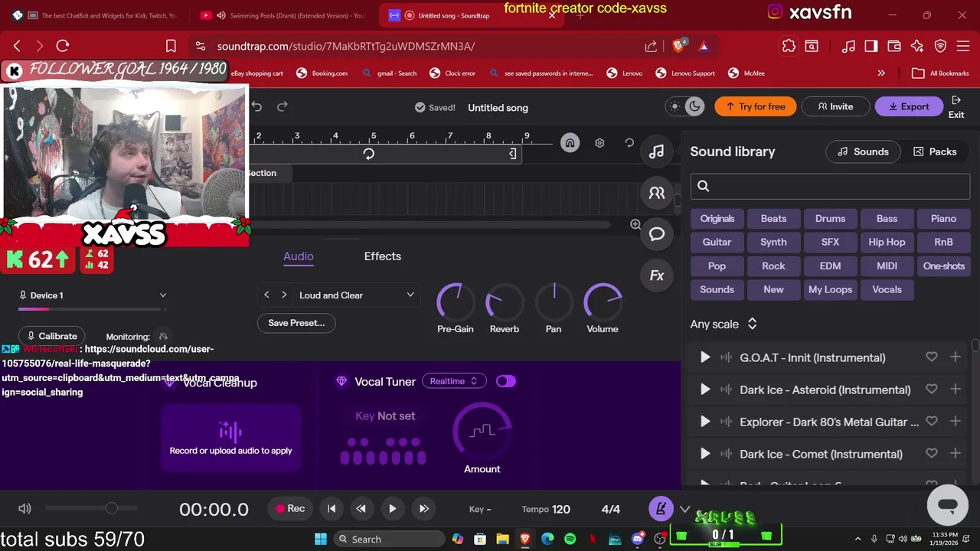The height and width of the screenshot is (551, 980).
Task: Open the Any scale selector
Action: (724, 324)
